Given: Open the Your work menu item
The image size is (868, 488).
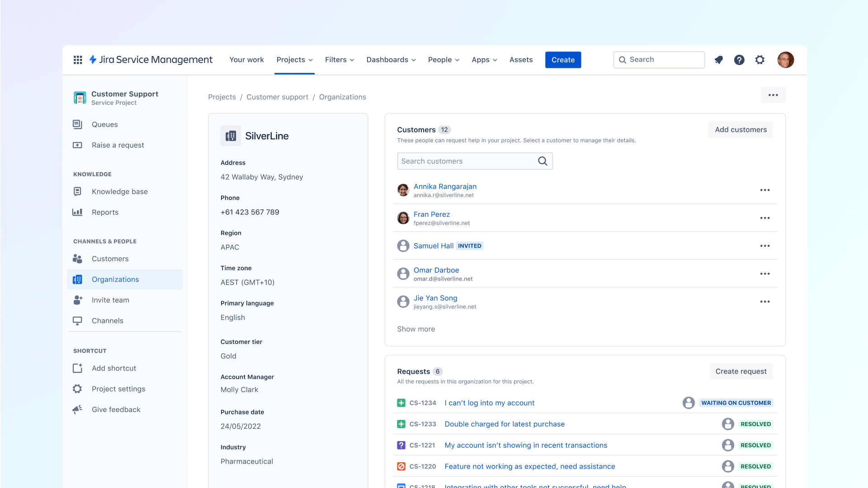Looking at the screenshot, I should 246,60.
